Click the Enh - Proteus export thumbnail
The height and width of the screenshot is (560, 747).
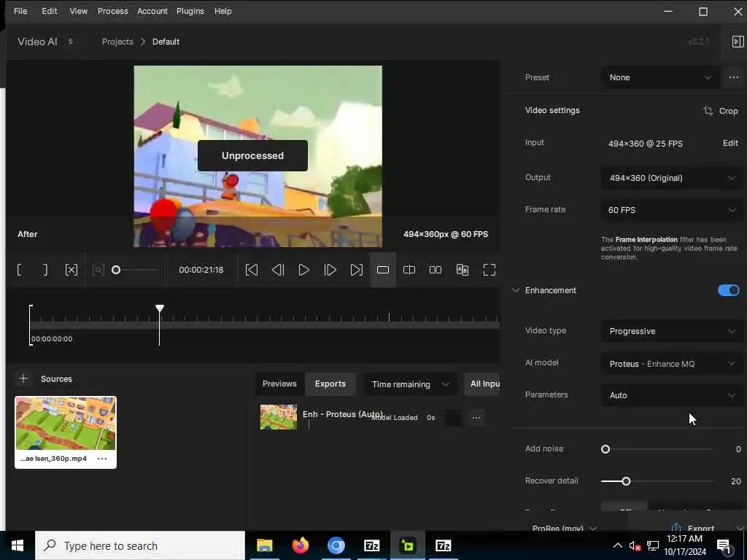[279, 417]
